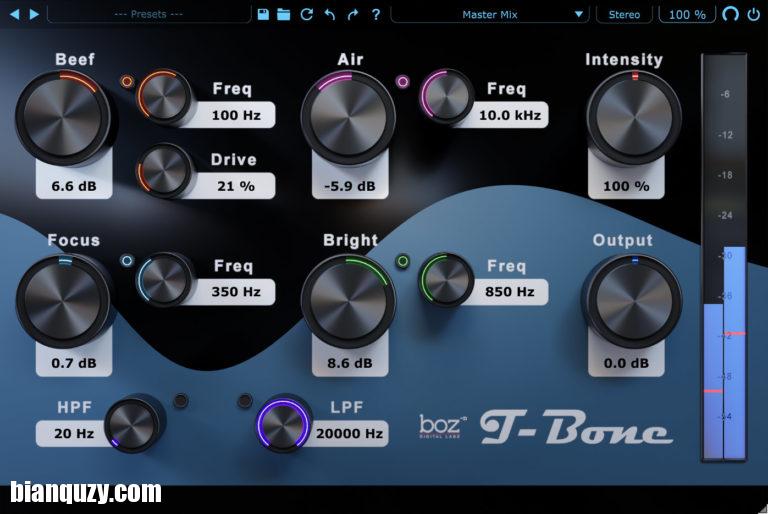Click the Stereo mode button
The width and height of the screenshot is (768, 514).
point(624,15)
